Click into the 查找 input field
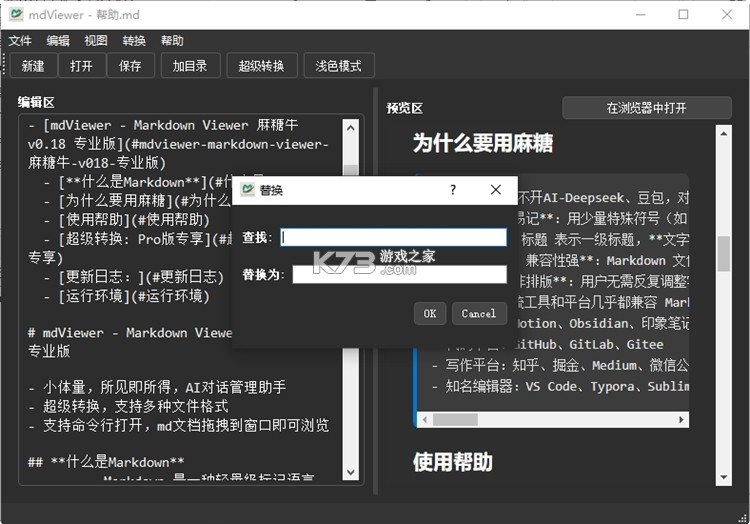This screenshot has width=750, height=524. 393,237
